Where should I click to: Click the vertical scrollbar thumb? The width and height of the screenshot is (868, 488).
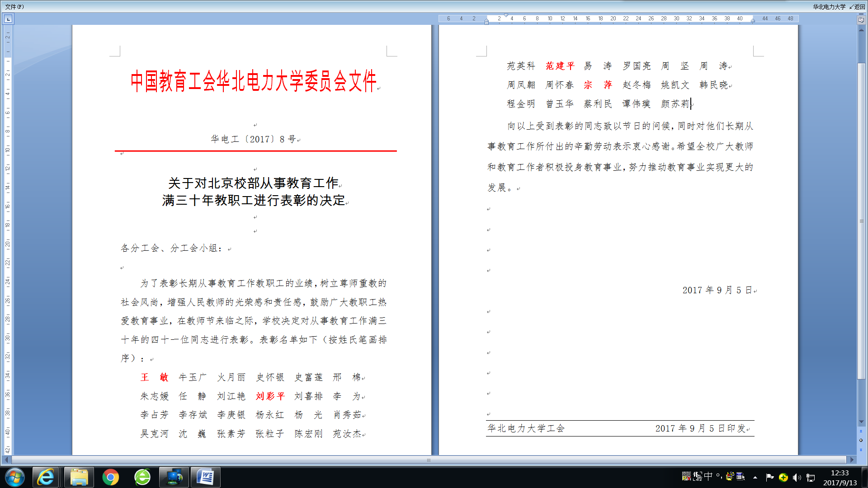pos(861,221)
